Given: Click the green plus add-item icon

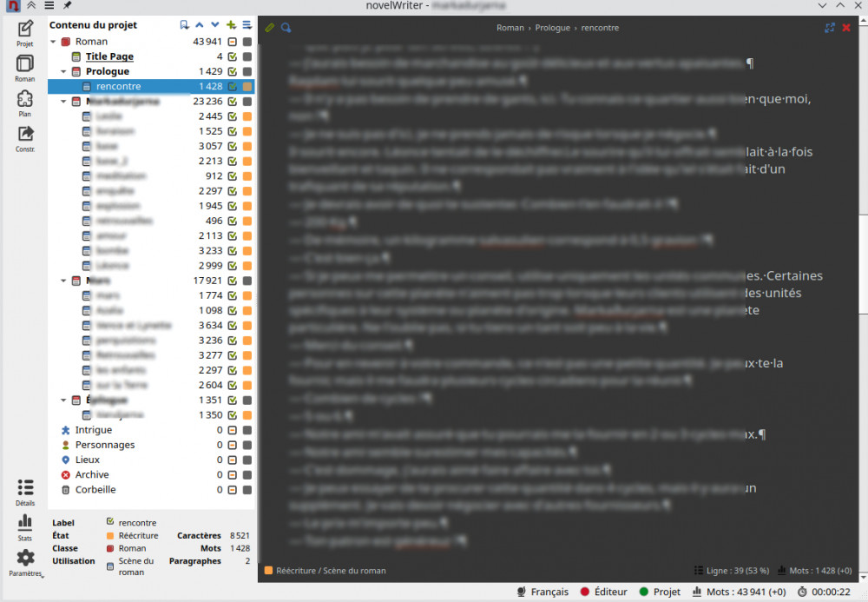Looking at the screenshot, I should (x=231, y=25).
